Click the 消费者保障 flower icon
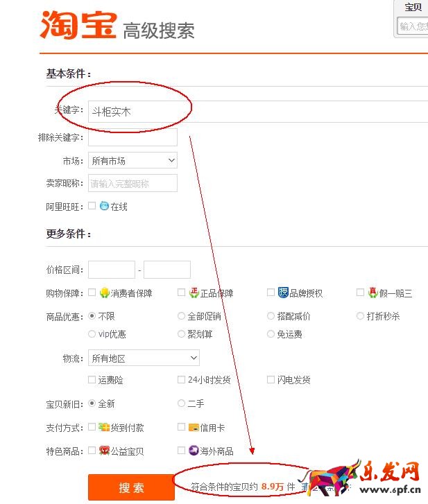Screen dimensions: 428x504 point(105,293)
